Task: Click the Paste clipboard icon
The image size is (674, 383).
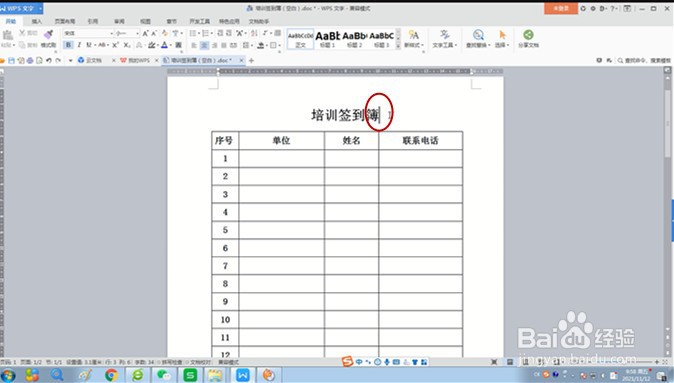Action: pyautogui.click(x=7, y=35)
